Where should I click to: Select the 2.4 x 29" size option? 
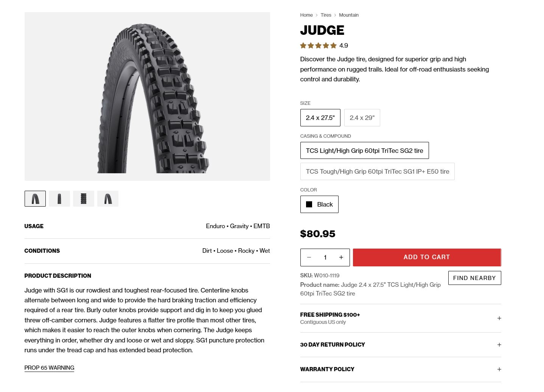362,118
